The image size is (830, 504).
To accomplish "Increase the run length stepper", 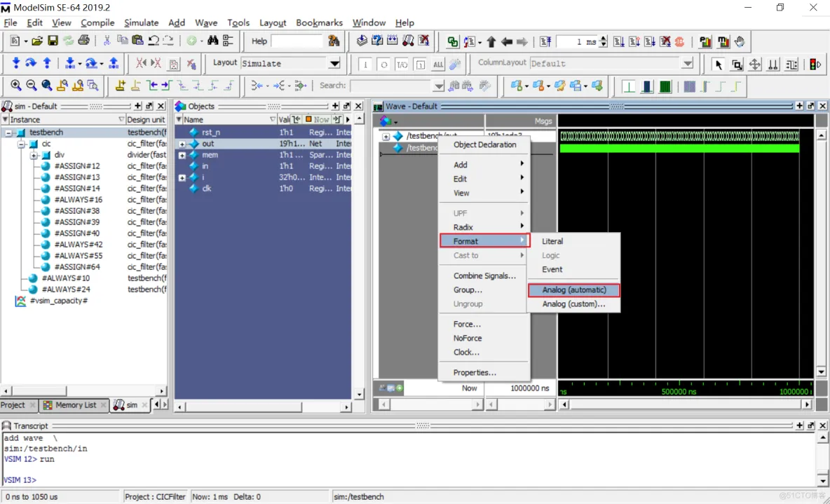I will pyautogui.click(x=603, y=39).
